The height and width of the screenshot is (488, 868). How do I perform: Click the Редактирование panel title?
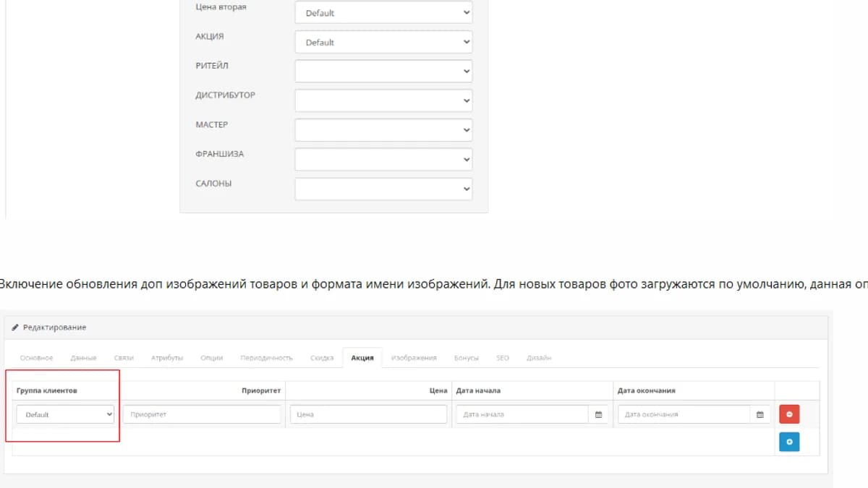coord(54,328)
